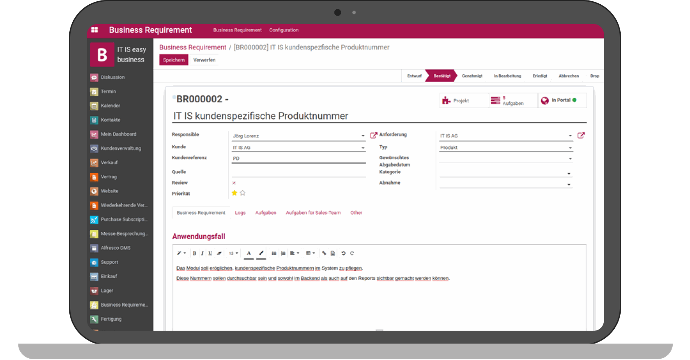Open the font size dropdown in editor

(233, 253)
